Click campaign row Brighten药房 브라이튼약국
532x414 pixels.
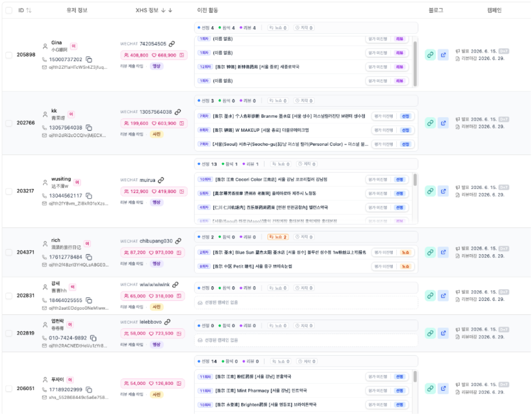coord(304,405)
